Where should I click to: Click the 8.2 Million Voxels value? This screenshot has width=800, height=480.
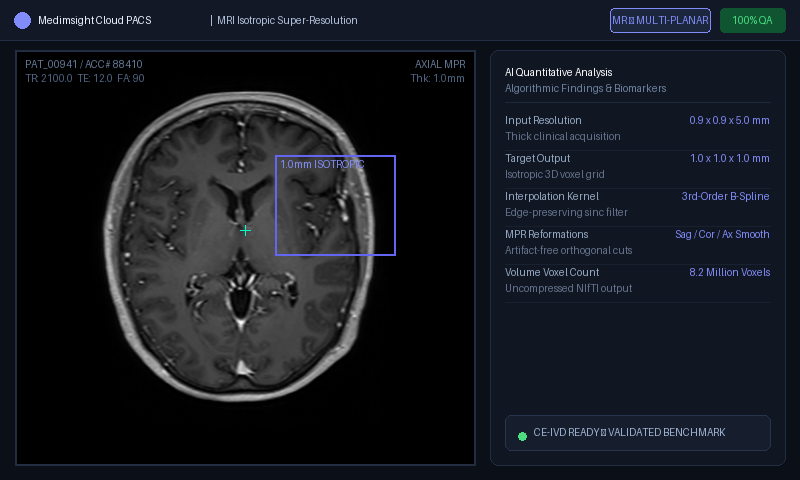coord(730,272)
